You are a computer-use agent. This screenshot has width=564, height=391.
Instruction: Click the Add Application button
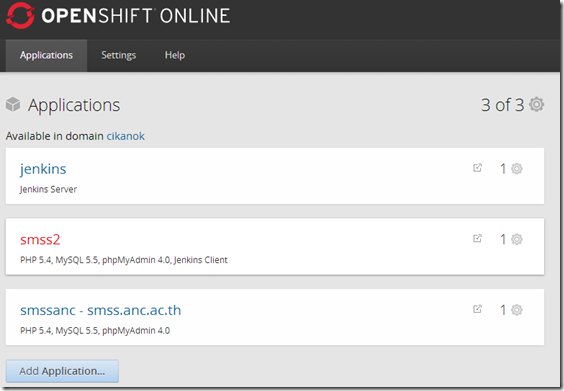tap(62, 371)
